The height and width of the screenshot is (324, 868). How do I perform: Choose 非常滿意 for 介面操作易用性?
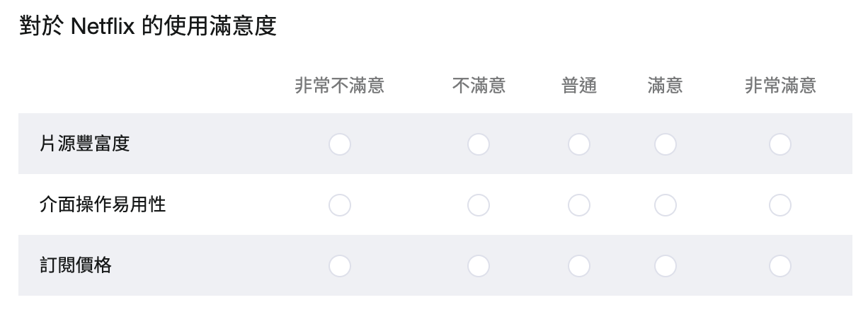(780, 205)
